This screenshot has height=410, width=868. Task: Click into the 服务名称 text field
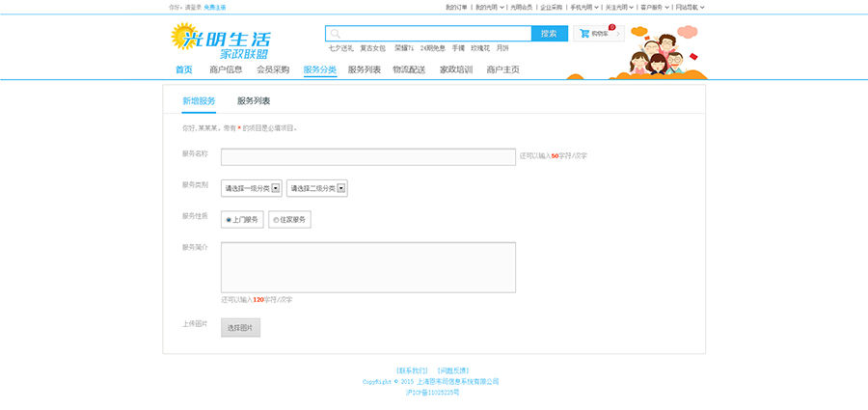pyautogui.click(x=367, y=156)
